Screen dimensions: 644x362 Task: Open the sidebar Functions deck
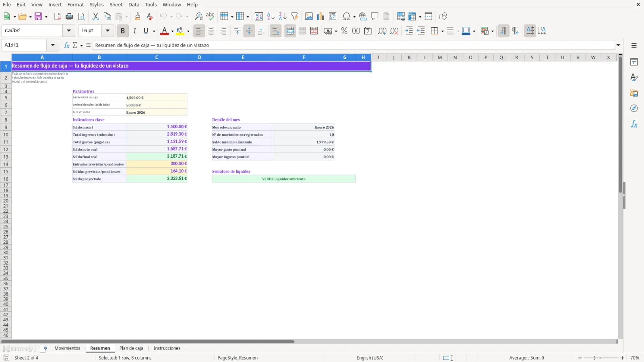click(x=634, y=124)
